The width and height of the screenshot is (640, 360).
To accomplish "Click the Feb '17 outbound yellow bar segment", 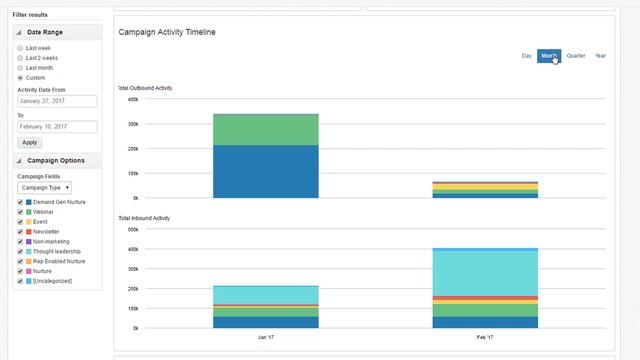I will [x=485, y=187].
